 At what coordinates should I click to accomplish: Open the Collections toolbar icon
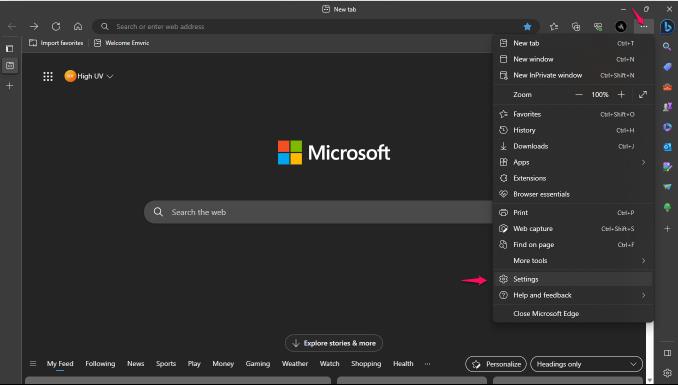click(x=576, y=27)
